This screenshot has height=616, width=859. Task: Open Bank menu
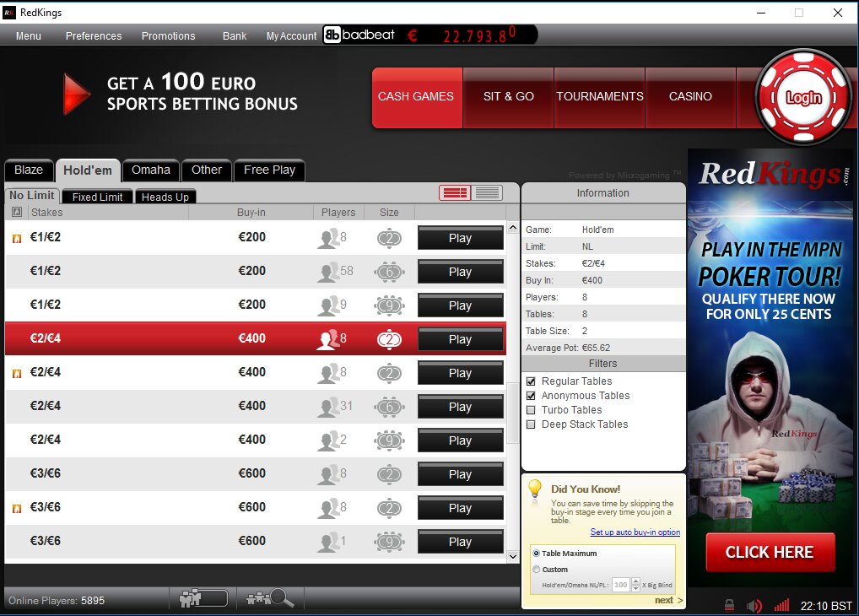pyautogui.click(x=235, y=35)
